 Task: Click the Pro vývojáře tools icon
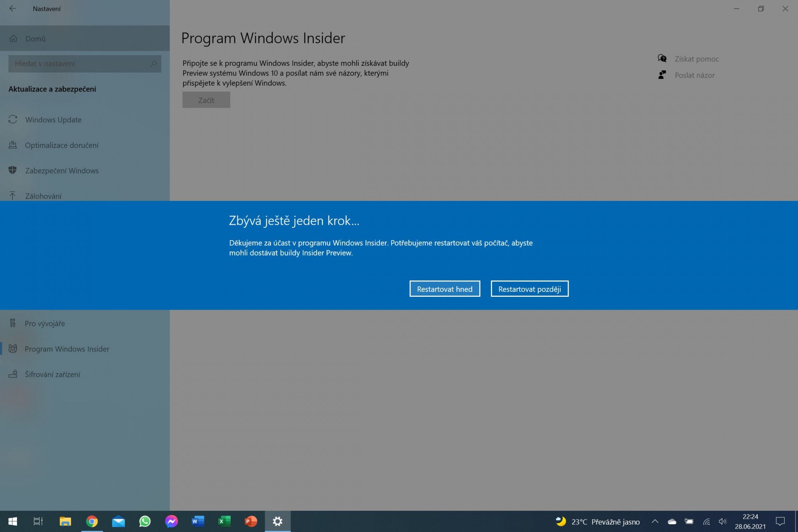point(13,323)
